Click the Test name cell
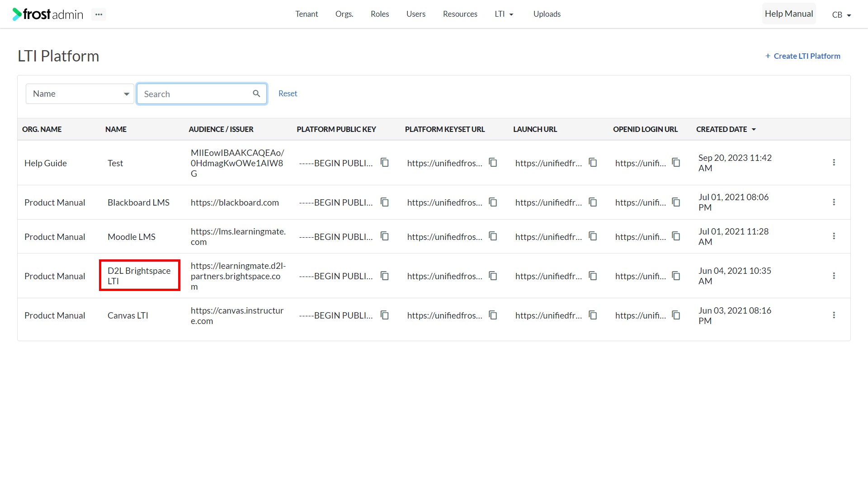 pyautogui.click(x=115, y=163)
